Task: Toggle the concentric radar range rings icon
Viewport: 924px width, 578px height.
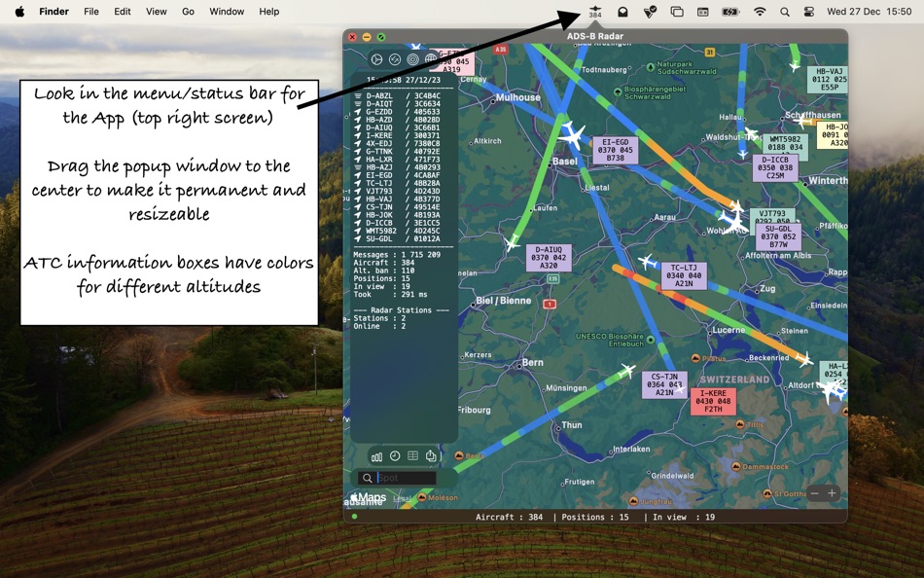Action: 413,59
